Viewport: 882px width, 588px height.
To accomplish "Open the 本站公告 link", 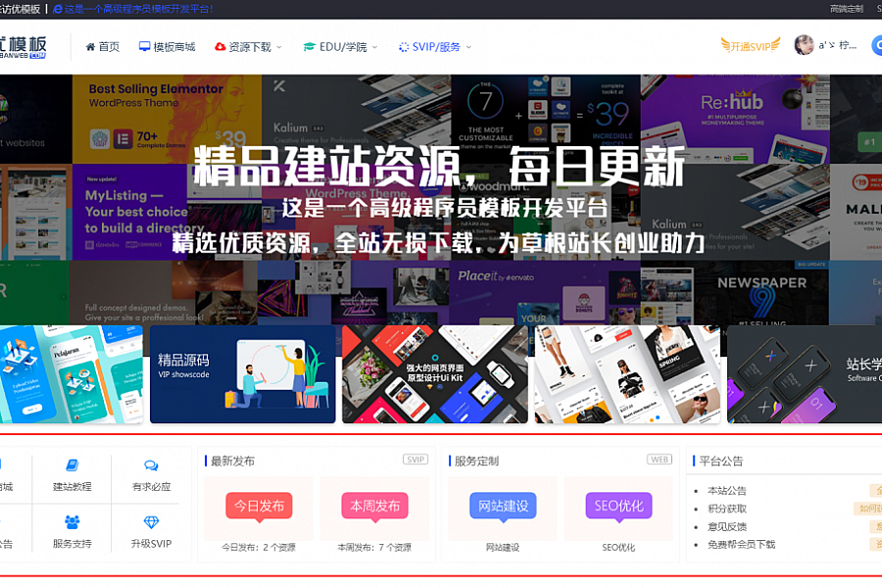I will (x=727, y=491).
